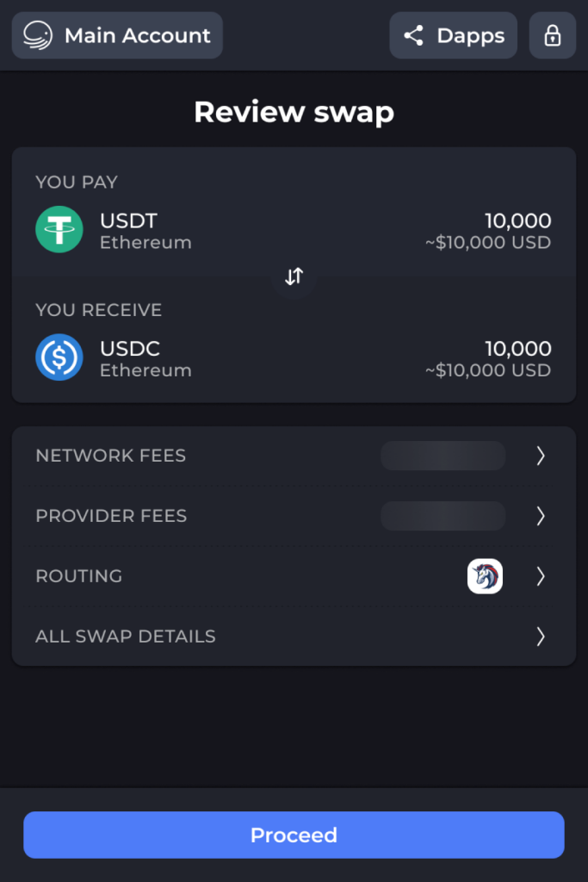
Task: Click the Uniswap routing provider icon
Action: 485,576
